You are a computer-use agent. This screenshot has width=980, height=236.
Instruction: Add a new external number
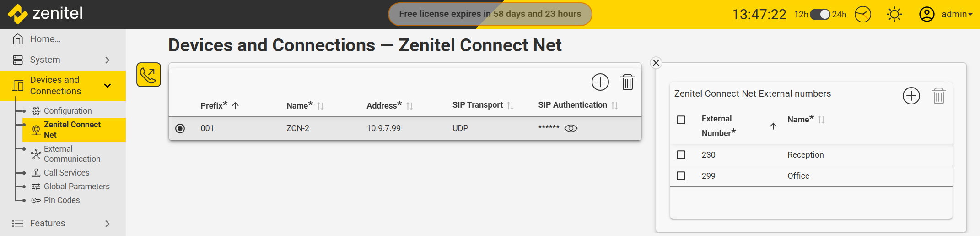pyautogui.click(x=911, y=96)
